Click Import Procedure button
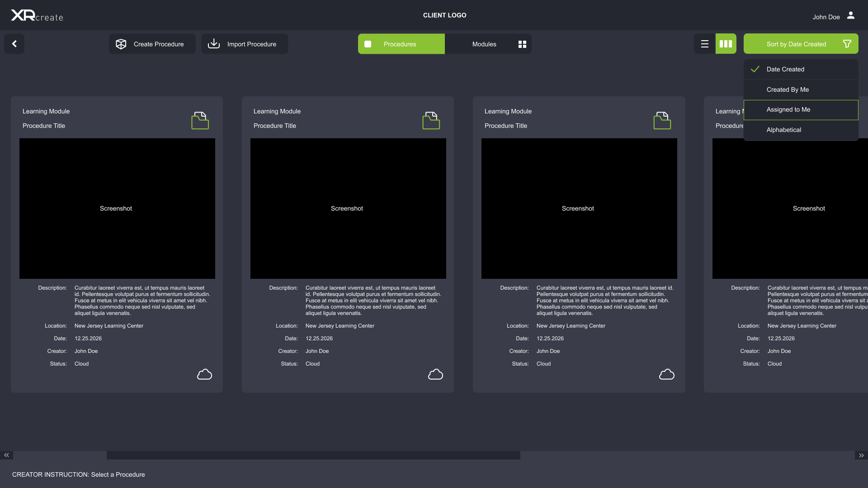Screen dimensions: 868x488 [244, 44]
